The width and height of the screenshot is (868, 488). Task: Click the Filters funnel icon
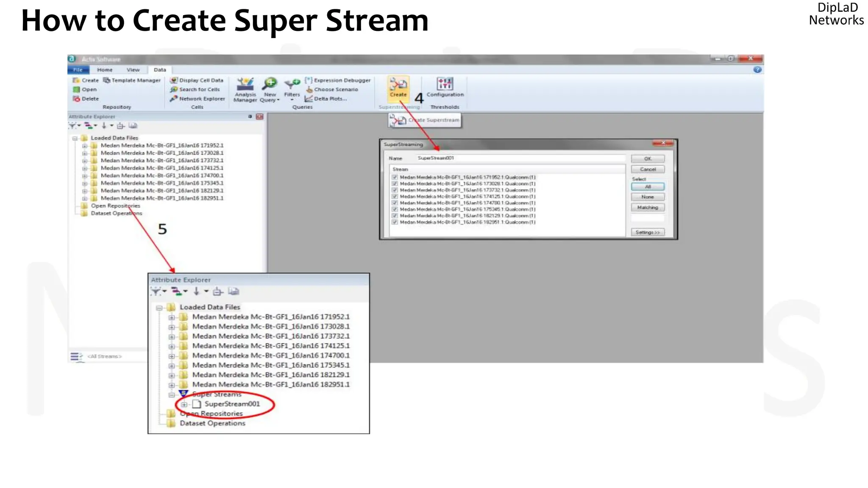292,83
